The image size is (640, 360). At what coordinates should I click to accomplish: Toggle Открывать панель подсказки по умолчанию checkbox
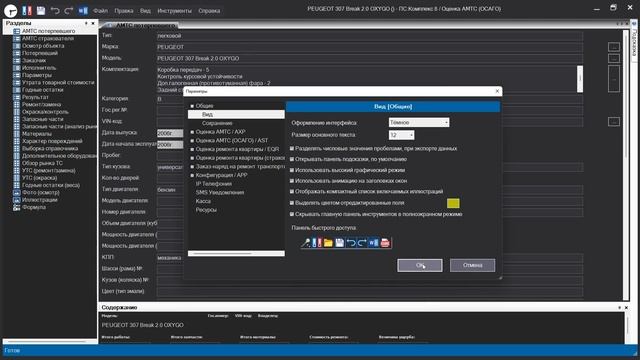tap(292, 159)
